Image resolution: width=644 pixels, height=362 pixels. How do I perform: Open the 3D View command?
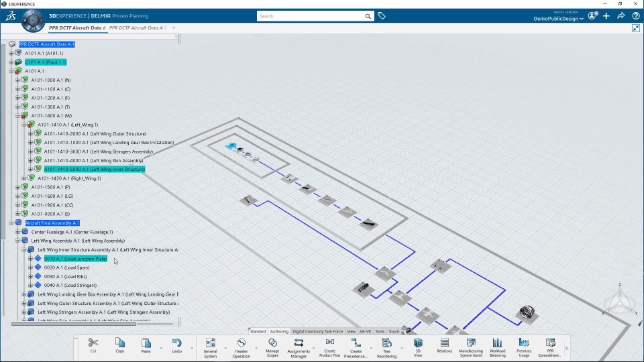tap(418, 343)
